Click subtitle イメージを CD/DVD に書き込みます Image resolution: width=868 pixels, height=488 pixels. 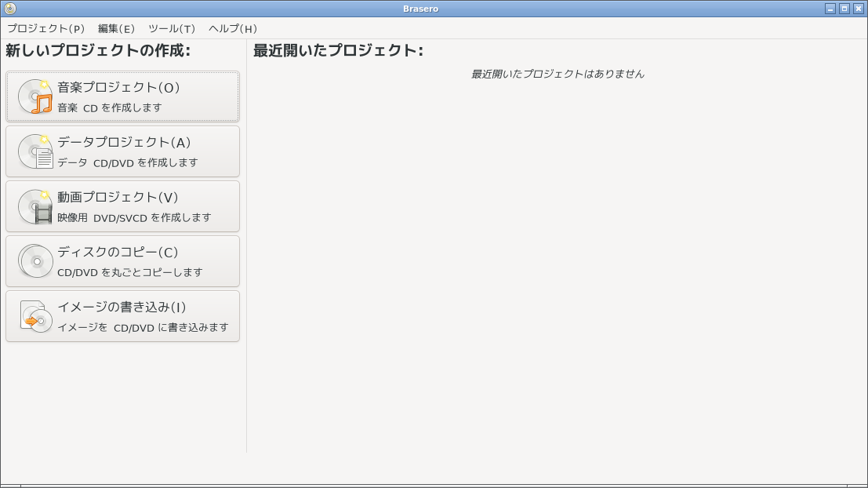pos(143,327)
